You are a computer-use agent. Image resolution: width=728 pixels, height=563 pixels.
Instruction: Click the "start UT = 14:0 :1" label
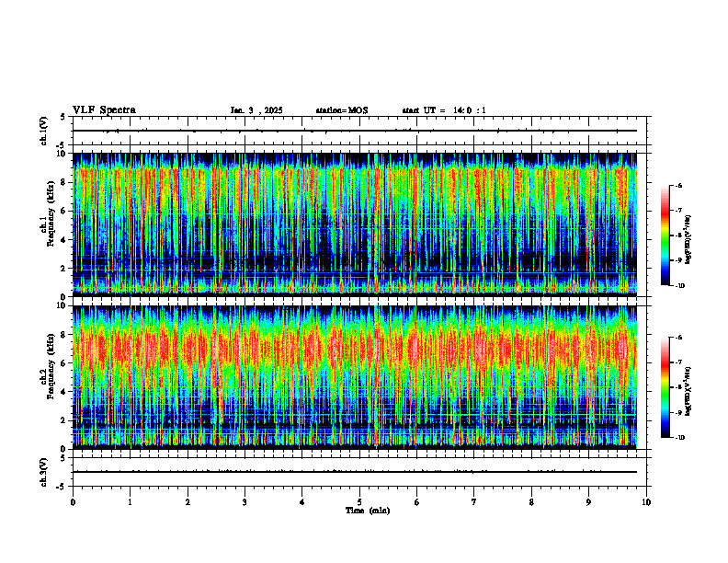click(444, 110)
